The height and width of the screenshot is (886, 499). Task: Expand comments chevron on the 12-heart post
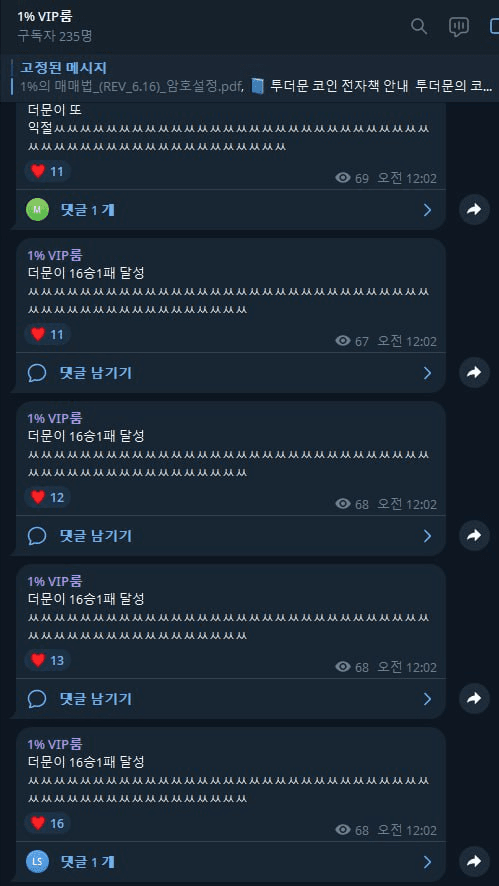(x=427, y=536)
